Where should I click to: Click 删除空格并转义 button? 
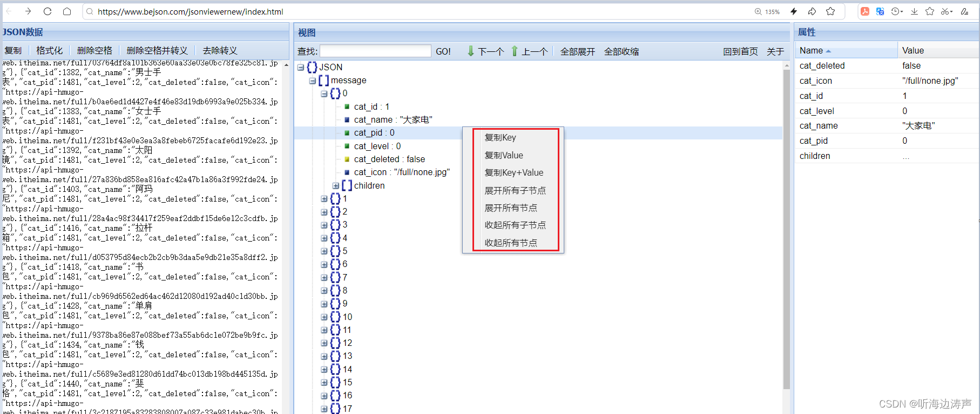tap(157, 50)
